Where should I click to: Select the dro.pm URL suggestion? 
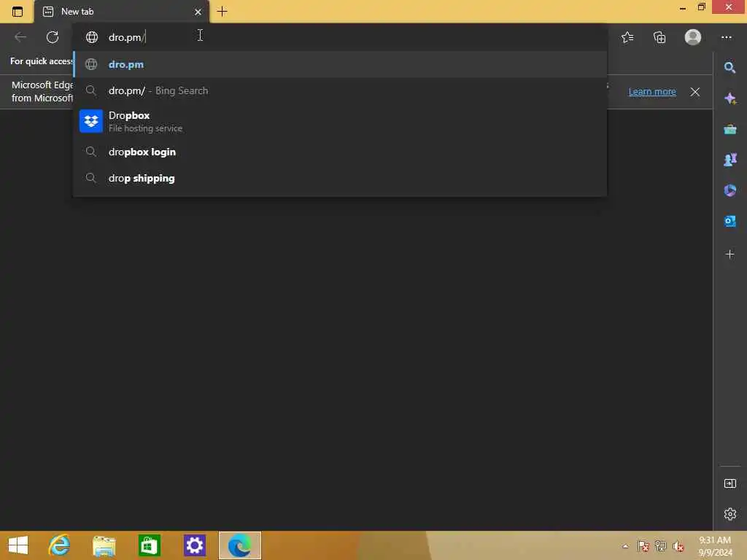coord(340,64)
